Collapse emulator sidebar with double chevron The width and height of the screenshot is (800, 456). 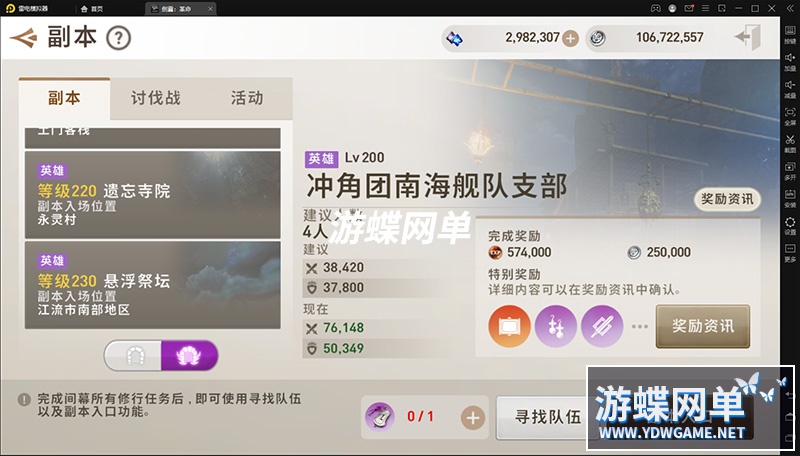point(789,8)
